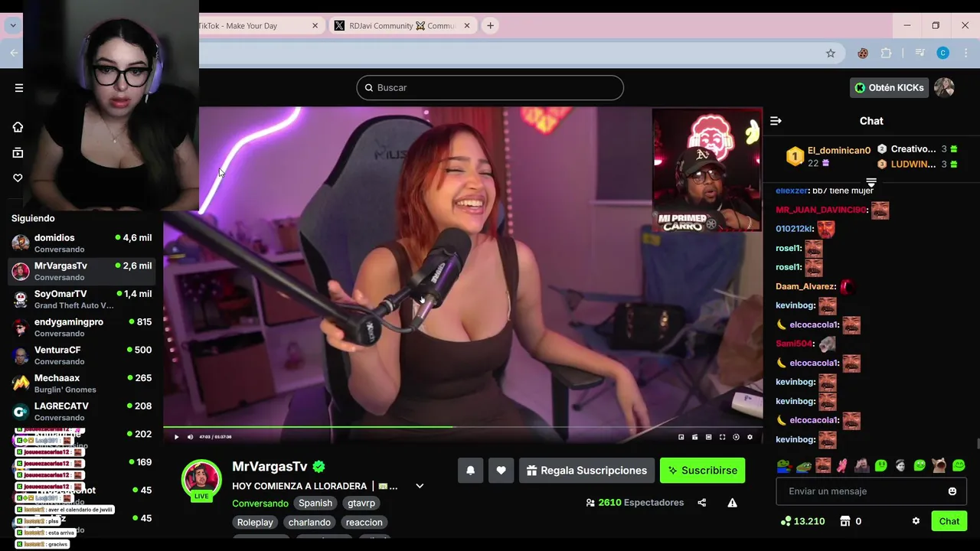
Task: Bookmark this page with the star icon
Action: tap(831, 53)
